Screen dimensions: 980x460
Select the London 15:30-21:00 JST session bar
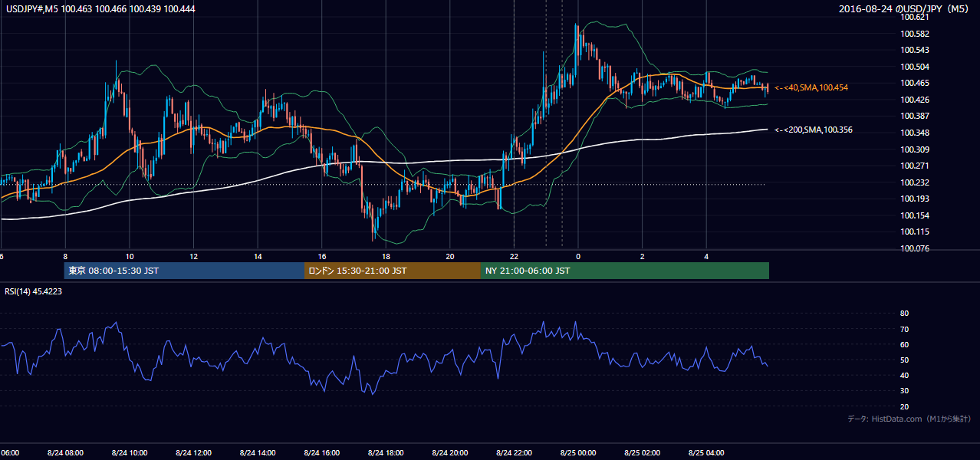click(x=393, y=271)
